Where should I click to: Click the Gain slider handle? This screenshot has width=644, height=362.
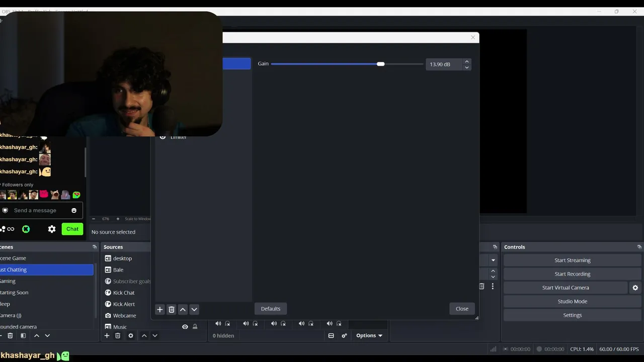(x=381, y=64)
